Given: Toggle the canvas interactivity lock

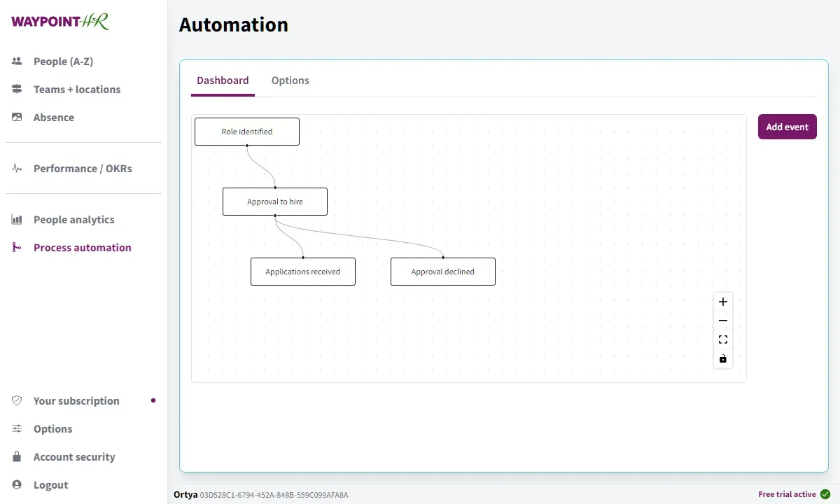Looking at the screenshot, I should [x=722, y=359].
